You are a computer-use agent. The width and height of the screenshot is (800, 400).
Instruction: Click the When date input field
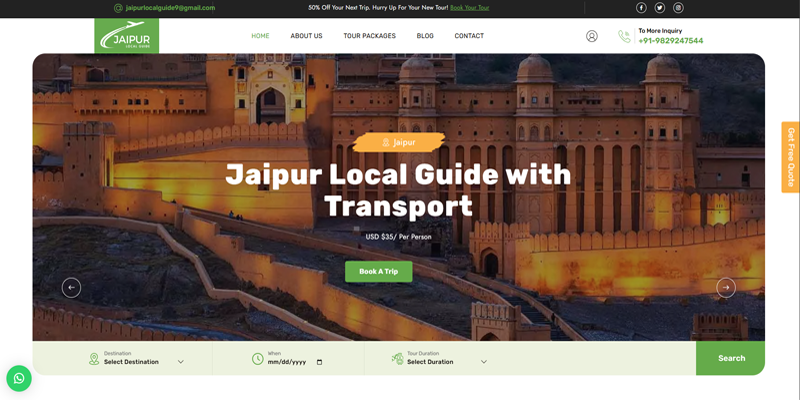288,362
